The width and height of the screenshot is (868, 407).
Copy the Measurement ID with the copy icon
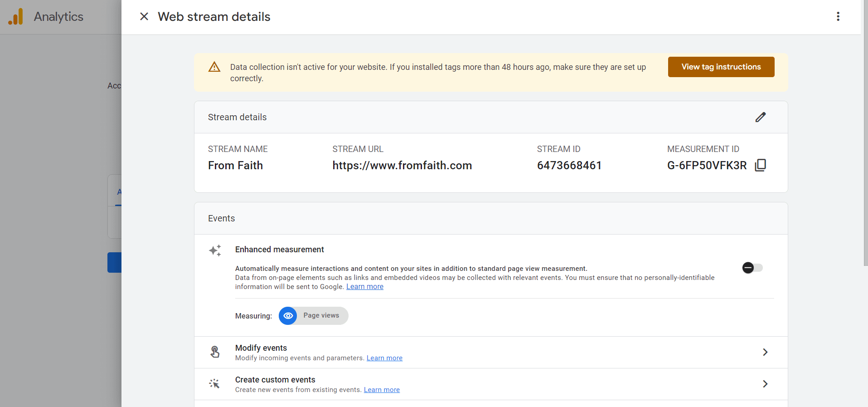click(760, 165)
